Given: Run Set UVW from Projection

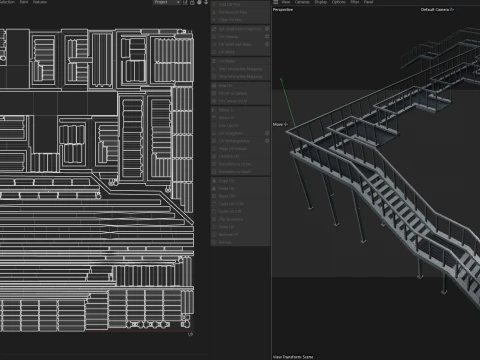Looking at the screenshot, I should (237, 29).
